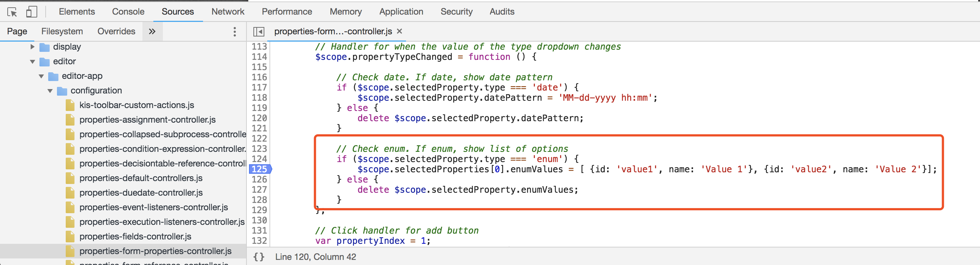Select the display folder
This screenshot has height=265, width=980.
67,47
